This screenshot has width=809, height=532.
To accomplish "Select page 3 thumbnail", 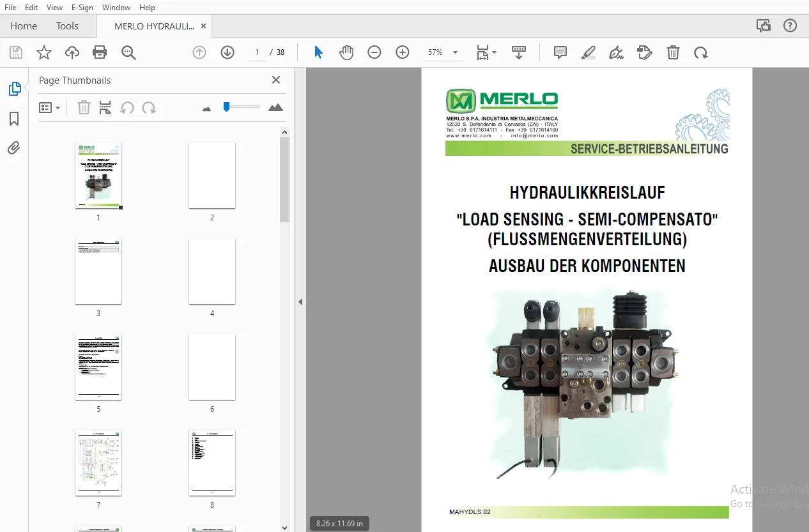I will pyautogui.click(x=98, y=271).
